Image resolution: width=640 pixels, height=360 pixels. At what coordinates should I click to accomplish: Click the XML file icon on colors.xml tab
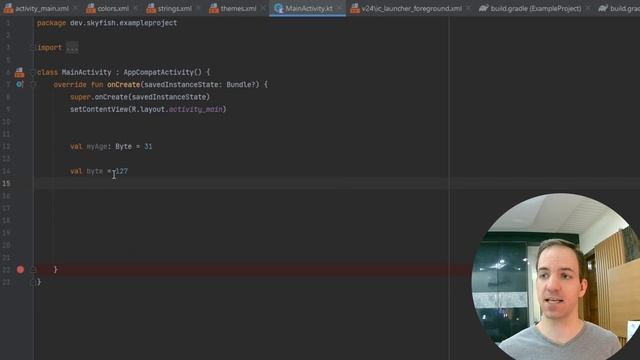(x=91, y=8)
